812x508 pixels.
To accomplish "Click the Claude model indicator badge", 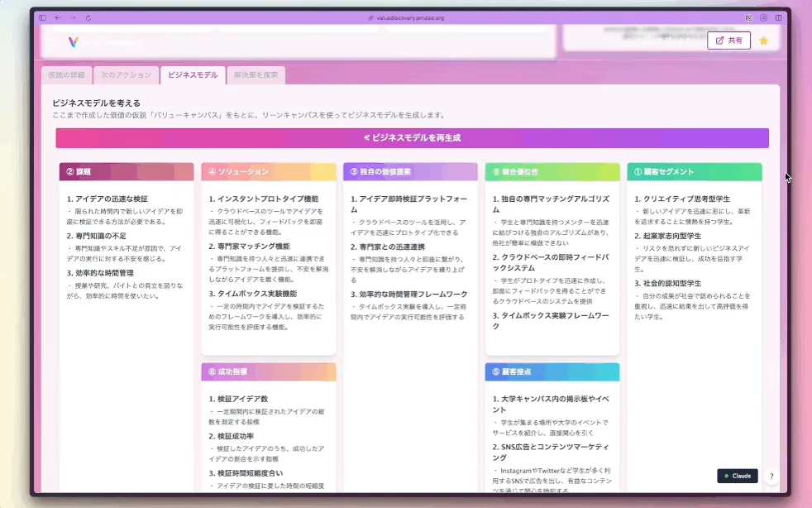I will click(x=738, y=476).
